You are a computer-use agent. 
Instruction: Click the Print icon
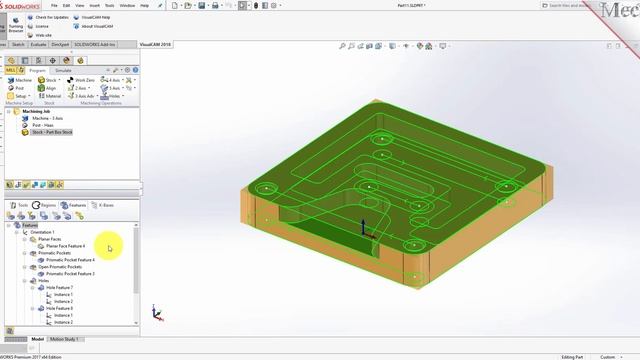215,6
